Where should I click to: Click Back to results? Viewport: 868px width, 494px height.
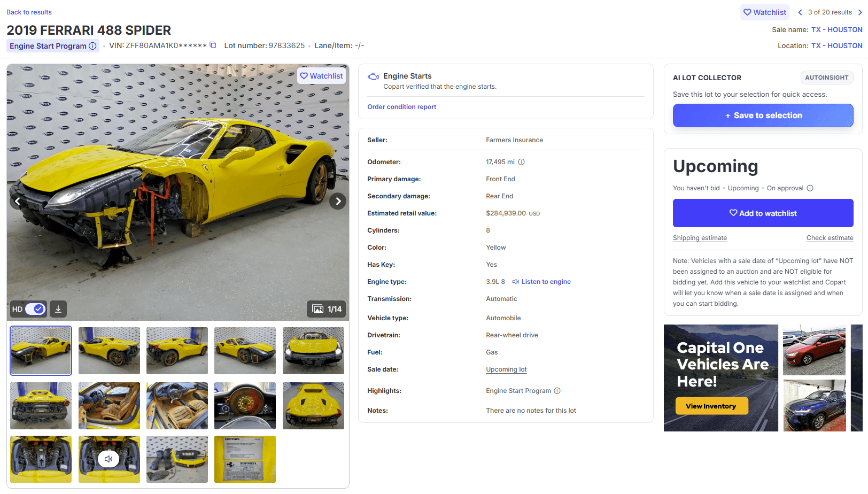(x=29, y=12)
